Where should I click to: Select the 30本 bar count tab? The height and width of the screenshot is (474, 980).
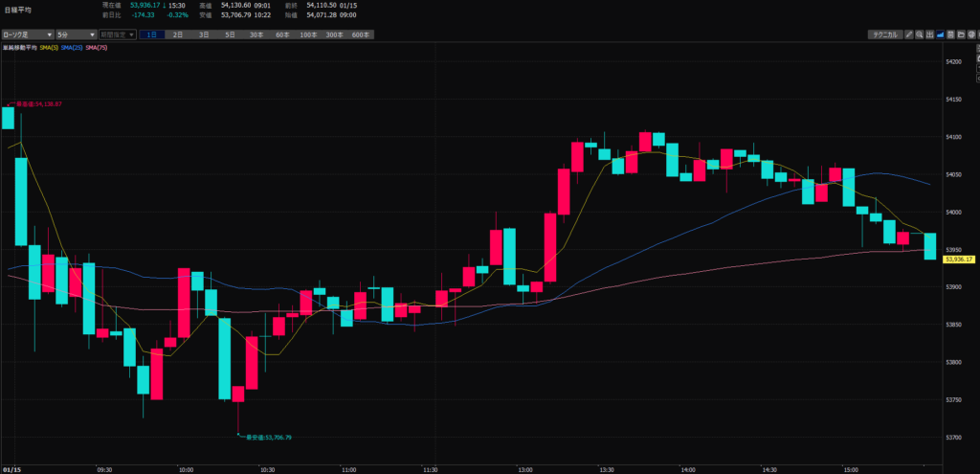256,34
